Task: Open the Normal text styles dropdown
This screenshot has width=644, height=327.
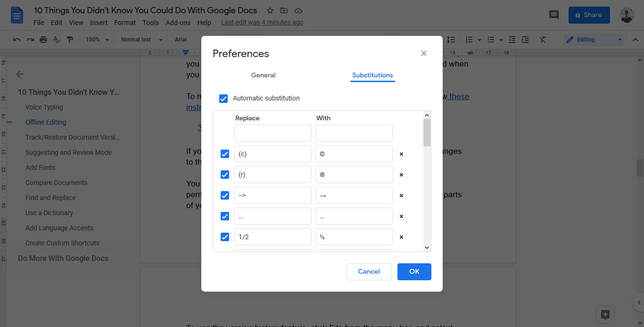Action: [x=140, y=40]
